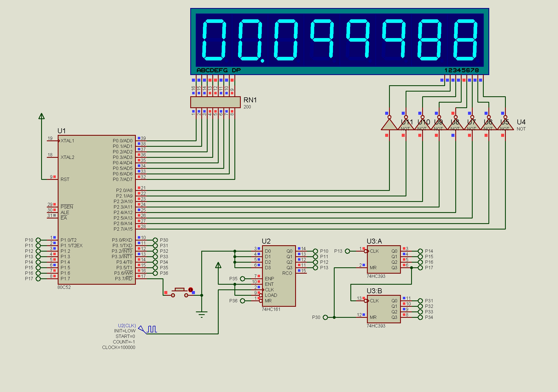Click the P36 terminal at U1 pin P3.6/WR
This screenshot has height=392, width=558.
click(155, 273)
